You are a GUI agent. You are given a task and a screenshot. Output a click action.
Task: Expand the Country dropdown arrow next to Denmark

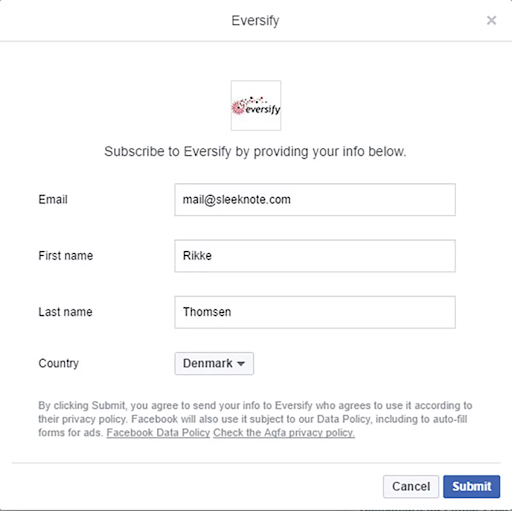(x=241, y=364)
